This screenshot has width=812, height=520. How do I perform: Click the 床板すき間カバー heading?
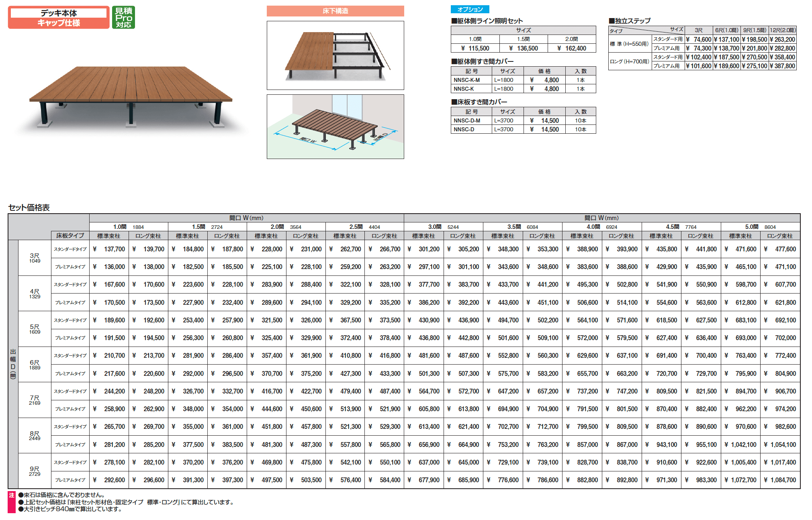click(479, 102)
